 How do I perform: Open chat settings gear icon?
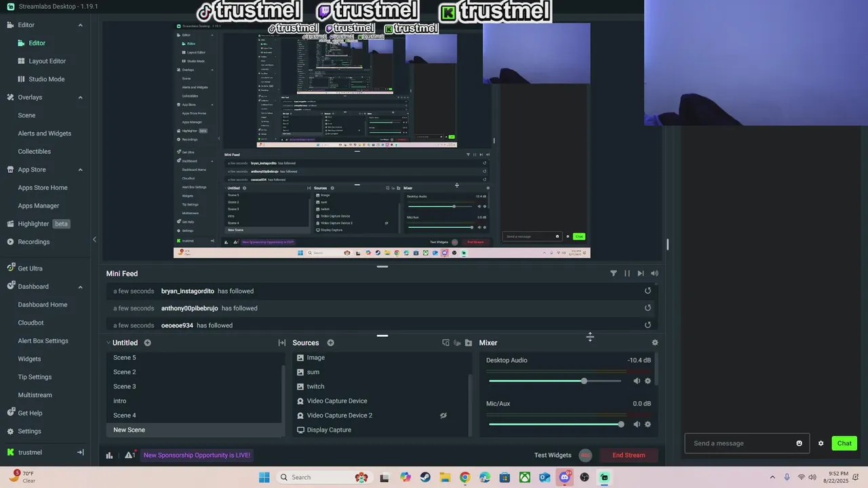pos(821,443)
